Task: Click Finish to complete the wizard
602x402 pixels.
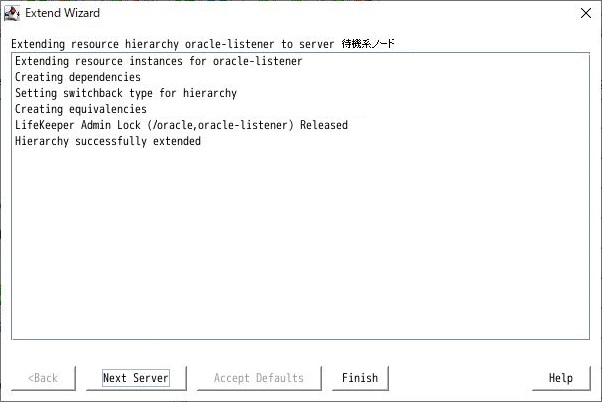Action: 360,378
